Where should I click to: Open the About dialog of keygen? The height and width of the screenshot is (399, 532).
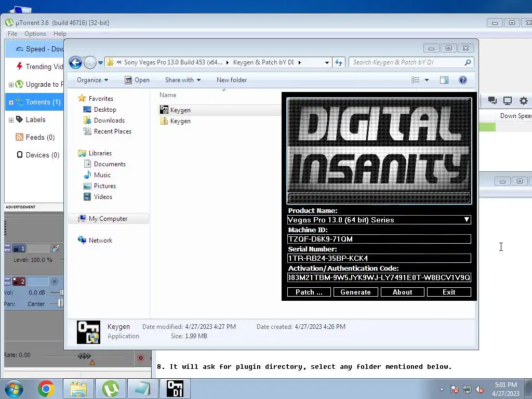(403, 292)
